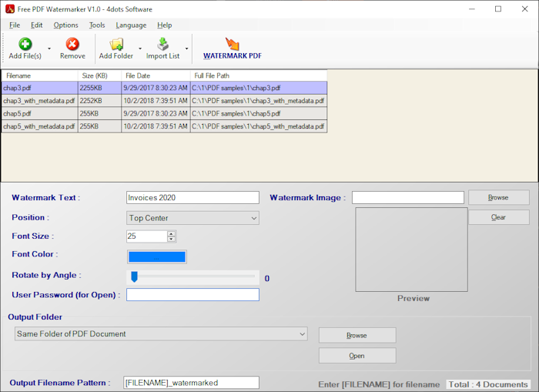The image size is (539, 392).
Task: Expand the Import List dropdown arrow
Action: point(186,49)
